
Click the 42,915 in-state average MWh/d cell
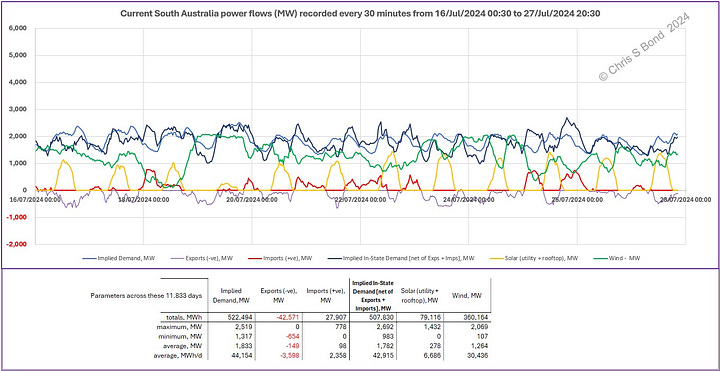coord(383,356)
